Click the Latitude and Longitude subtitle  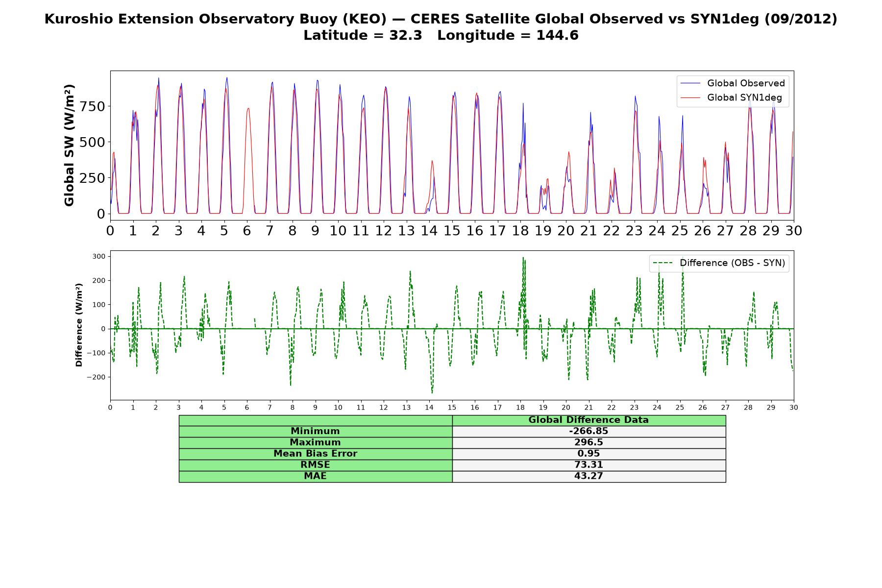point(441,35)
